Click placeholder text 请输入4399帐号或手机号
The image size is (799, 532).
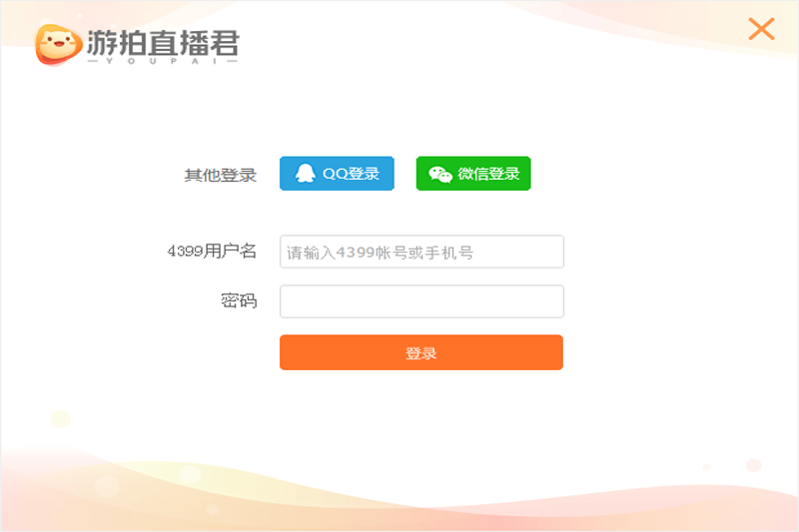(x=381, y=253)
